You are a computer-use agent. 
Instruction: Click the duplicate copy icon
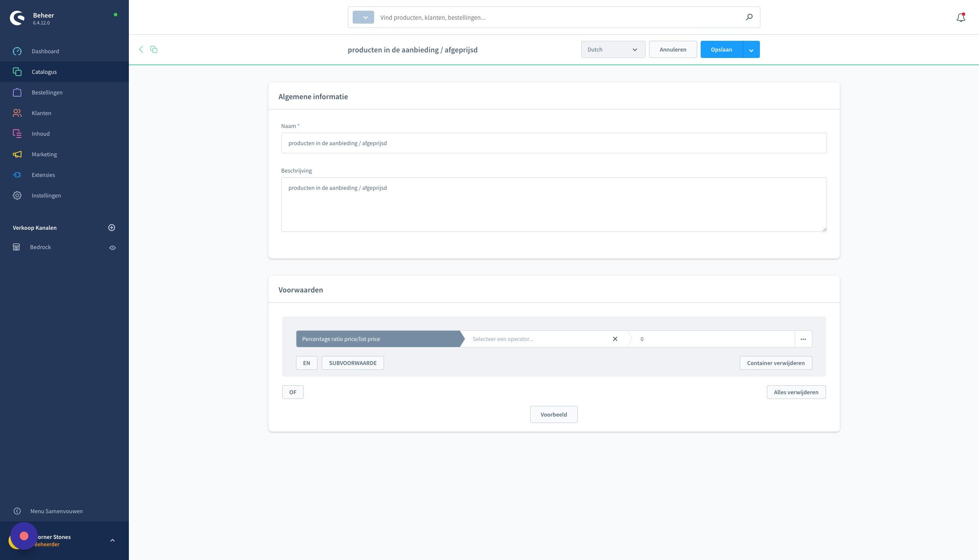coord(154,49)
